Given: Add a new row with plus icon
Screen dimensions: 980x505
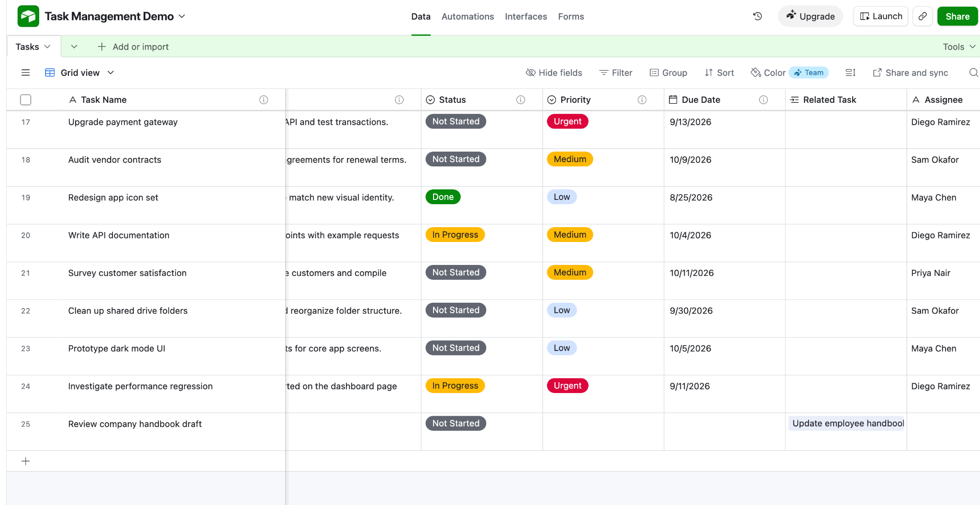Looking at the screenshot, I should click(x=26, y=461).
